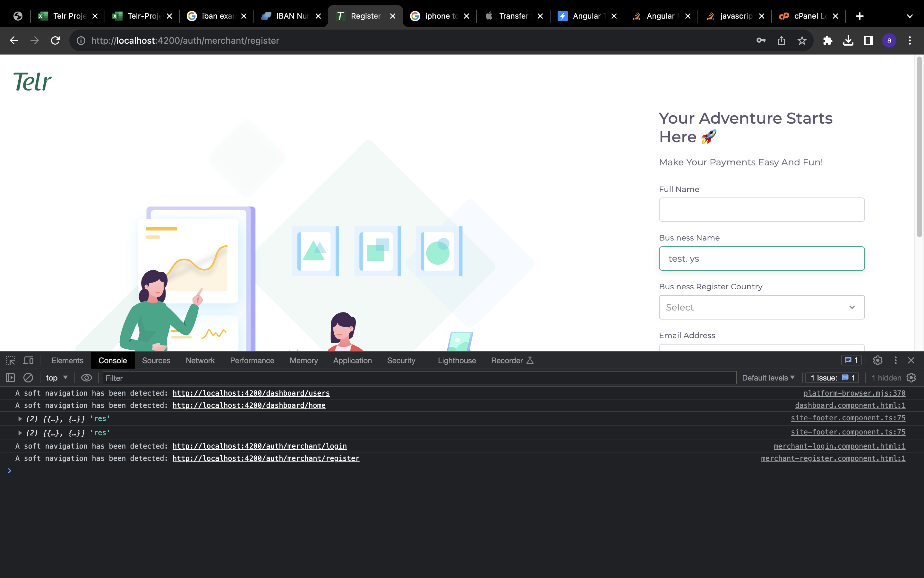This screenshot has width=924, height=578.
Task: Close the IBAN Nur tab
Action: pyautogui.click(x=318, y=16)
